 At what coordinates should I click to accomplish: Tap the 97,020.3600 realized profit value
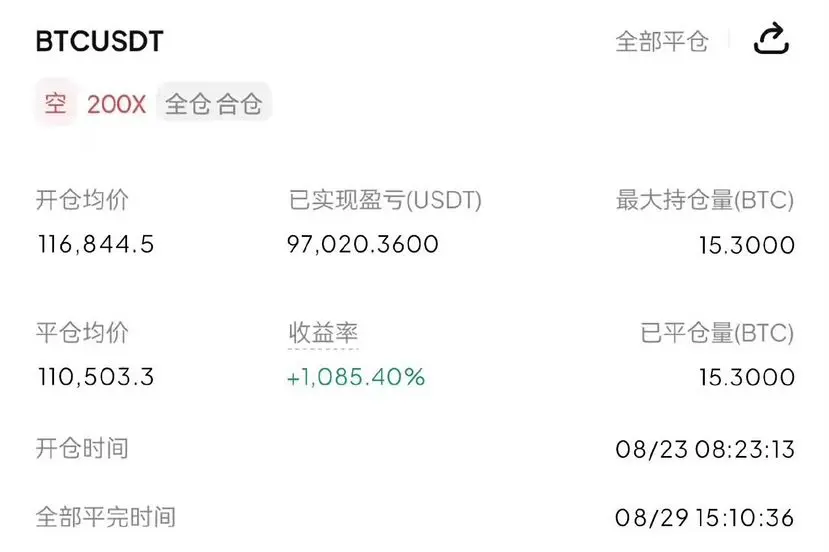[363, 244]
